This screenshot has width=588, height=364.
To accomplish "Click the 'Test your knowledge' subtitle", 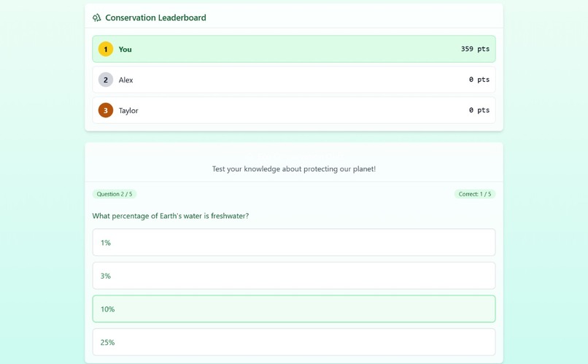I will pyautogui.click(x=294, y=169).
